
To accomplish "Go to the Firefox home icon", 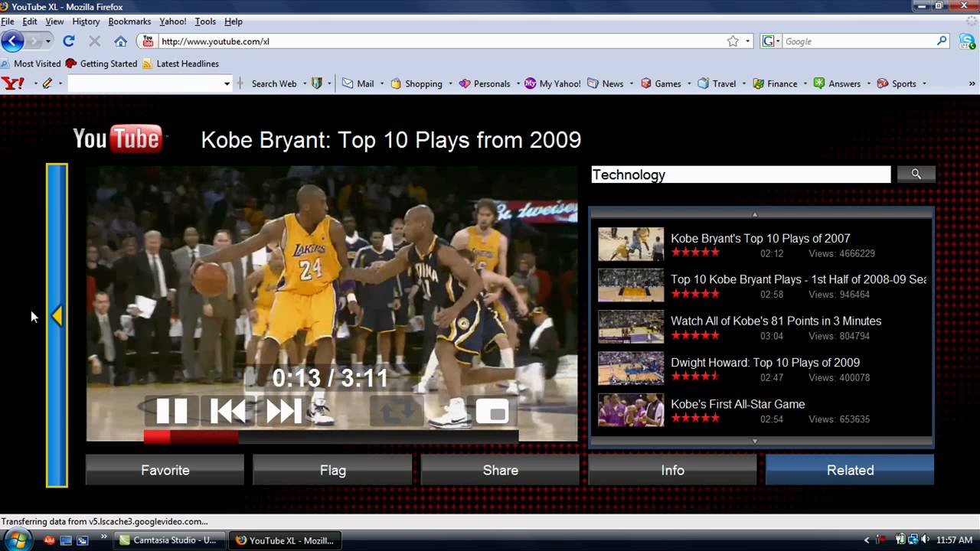I will coord(120,41).
